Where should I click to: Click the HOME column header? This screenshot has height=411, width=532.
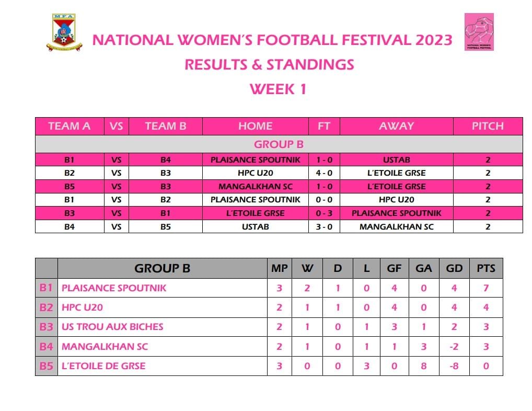(x=255, y=126)
